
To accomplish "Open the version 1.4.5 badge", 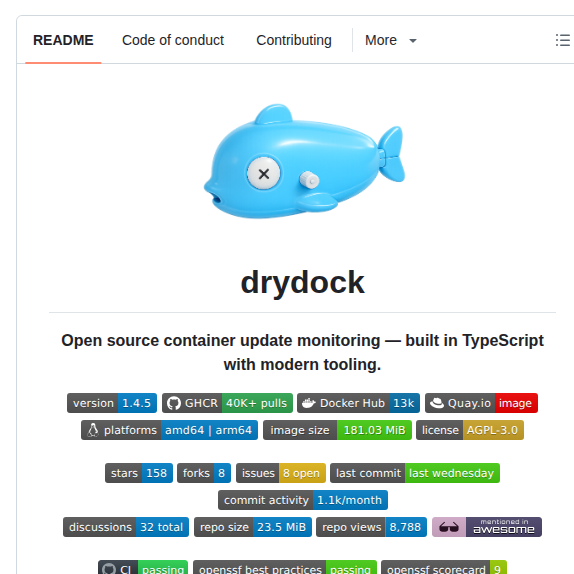I will pyautogui.click(x=112, y=403).
